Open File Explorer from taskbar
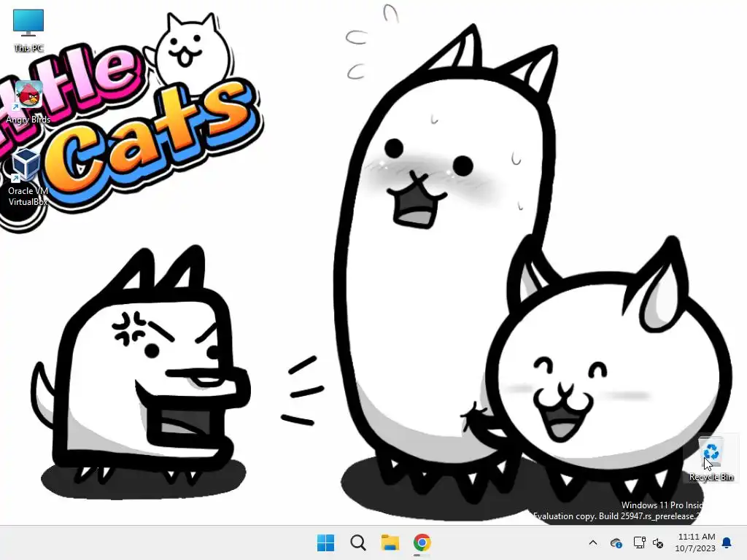 (390, 542)
